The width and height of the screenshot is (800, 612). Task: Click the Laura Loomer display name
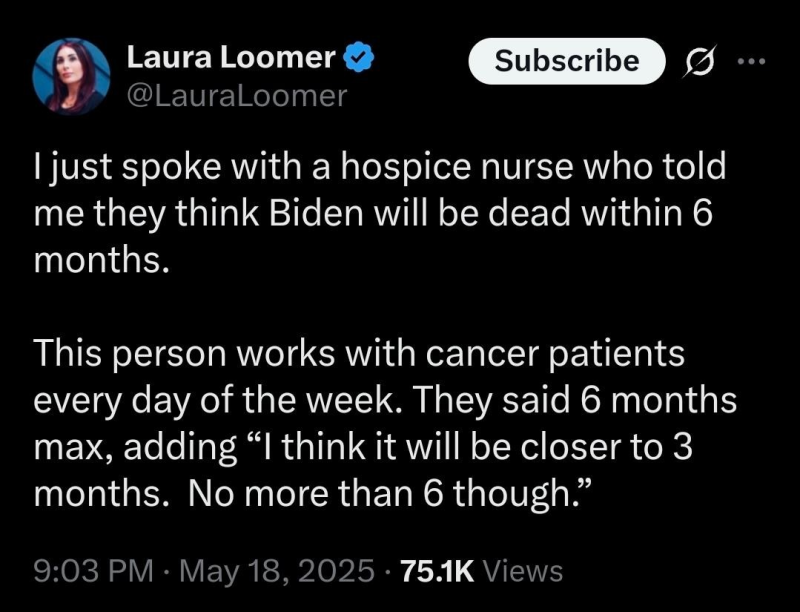[230, 58]
